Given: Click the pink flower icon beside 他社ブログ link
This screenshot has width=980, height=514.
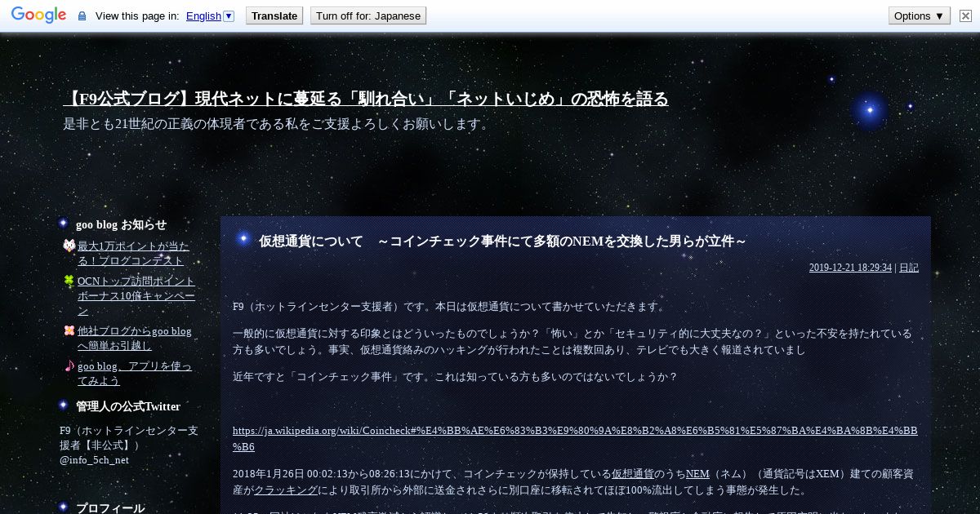Looking at the screenshot, I should tap(69, 331).
